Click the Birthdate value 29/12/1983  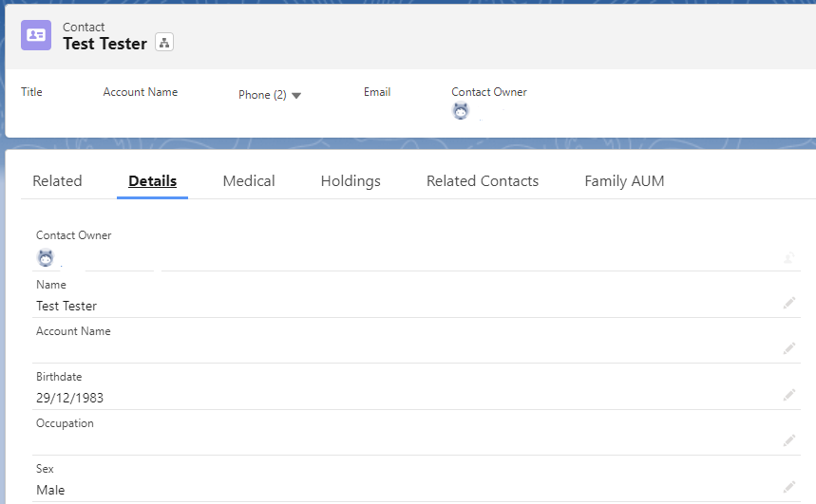(69, 399)
